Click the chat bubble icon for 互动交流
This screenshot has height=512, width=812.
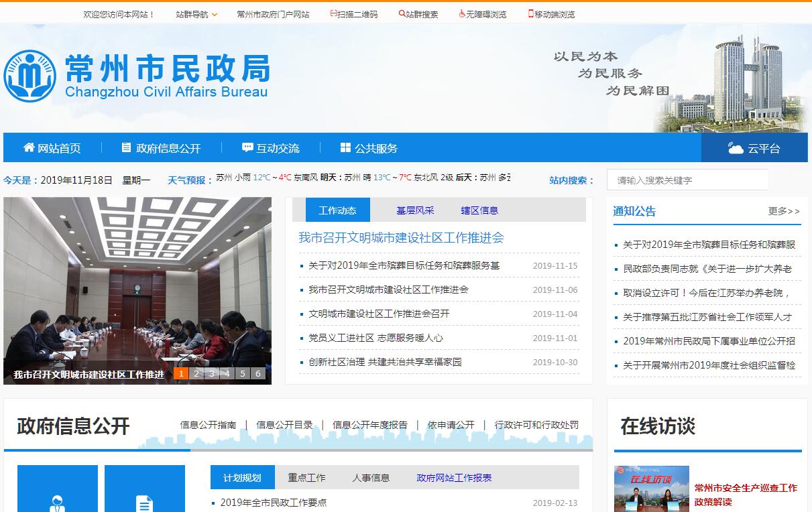pos(247,147)
